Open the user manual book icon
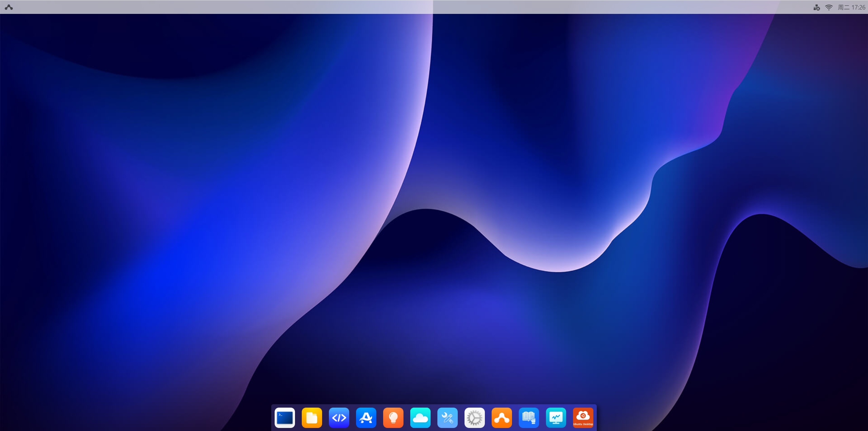The height and width of the screenshot is (431, 868). [x=529, y=417]
